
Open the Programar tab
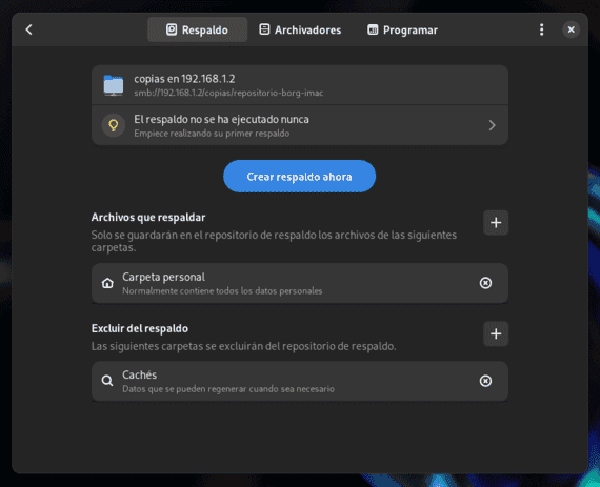(403, 29)
